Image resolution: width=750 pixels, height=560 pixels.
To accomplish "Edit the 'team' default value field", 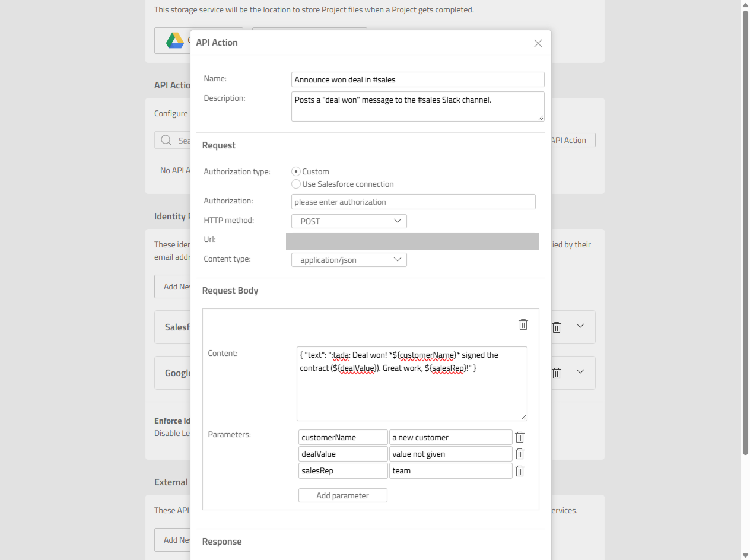I will pos(451,470).
